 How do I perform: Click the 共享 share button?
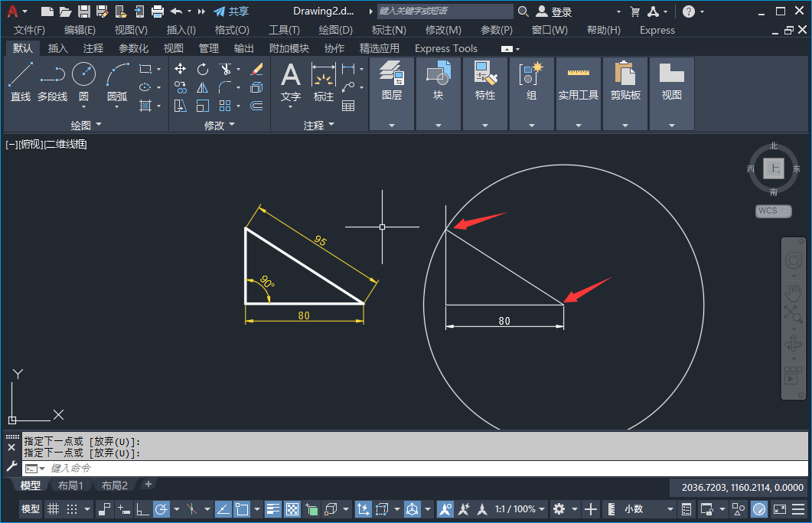[x=231, y=11]
